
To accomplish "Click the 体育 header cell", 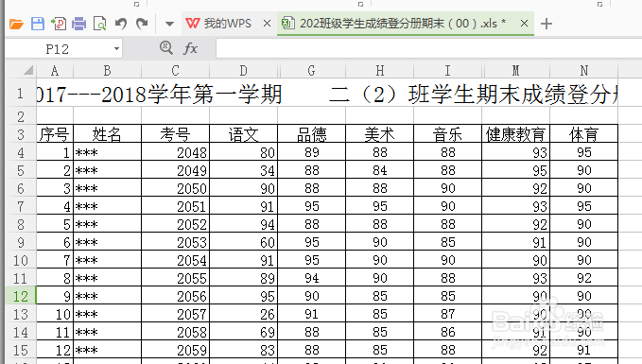I will 584,134.
